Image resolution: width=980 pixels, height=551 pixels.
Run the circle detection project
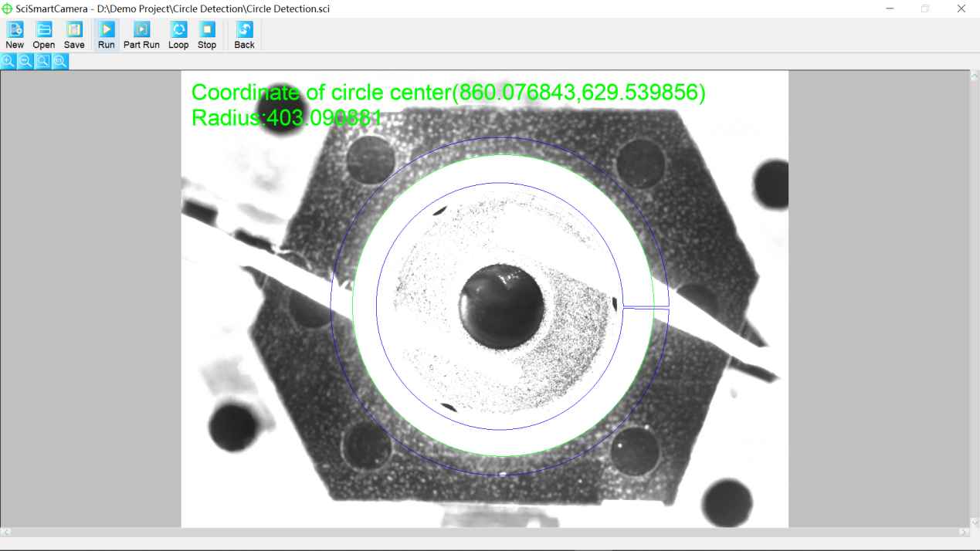click(107, 35)
